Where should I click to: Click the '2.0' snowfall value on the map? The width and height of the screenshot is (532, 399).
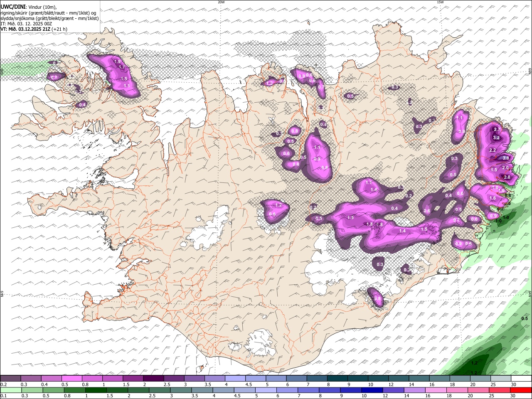(x=505, y=167)
